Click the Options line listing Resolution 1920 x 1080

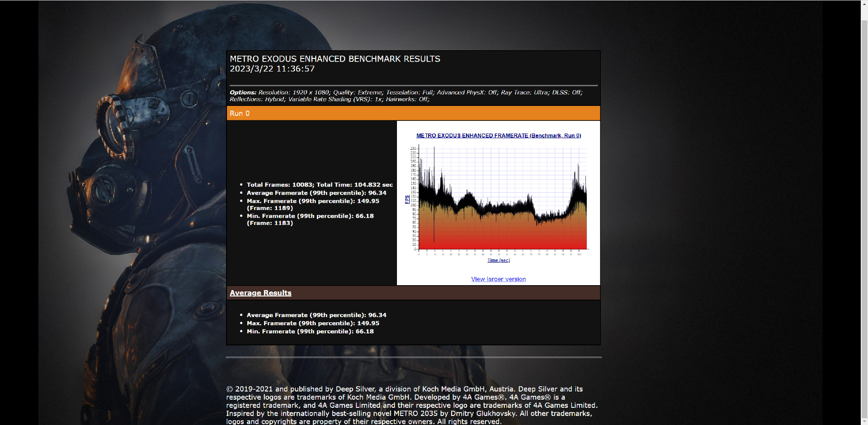pos(406,96)
